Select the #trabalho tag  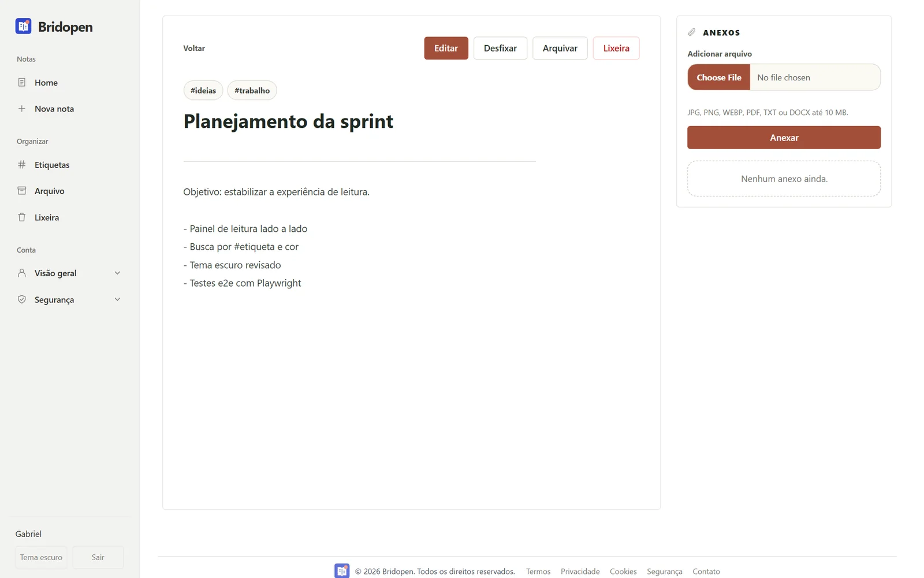pyautogui.click(x=252, y=90)
